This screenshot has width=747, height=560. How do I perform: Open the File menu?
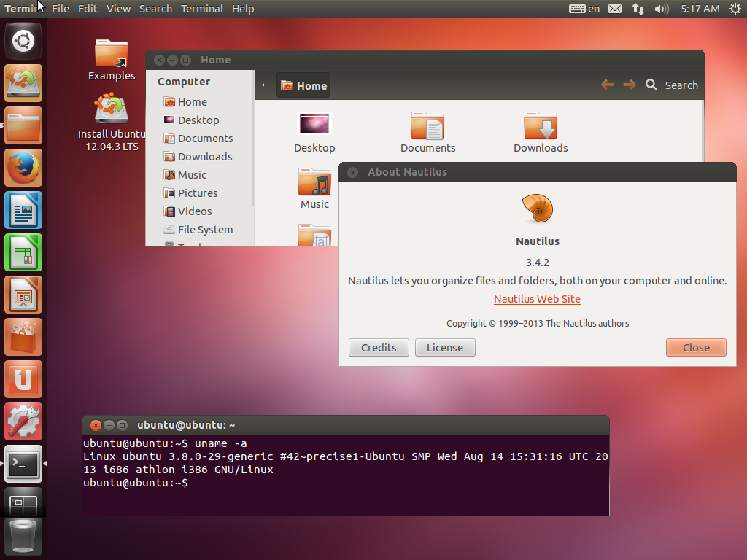(61, 9)
